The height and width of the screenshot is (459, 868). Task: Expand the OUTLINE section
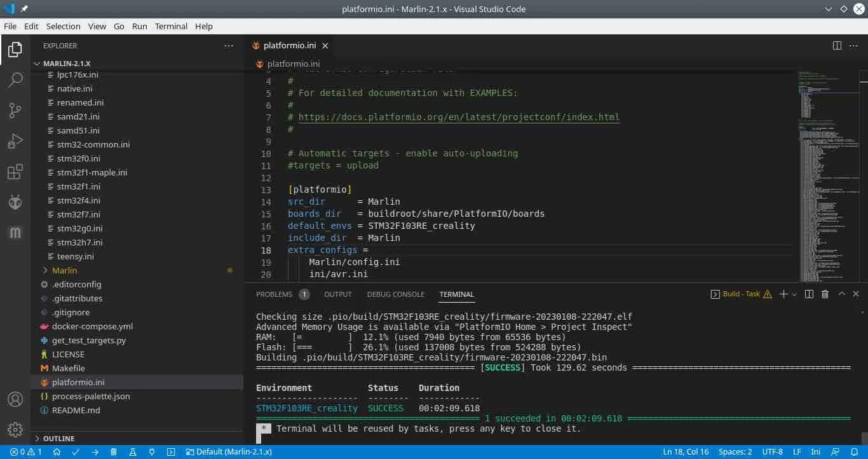[x=58, y=439]
